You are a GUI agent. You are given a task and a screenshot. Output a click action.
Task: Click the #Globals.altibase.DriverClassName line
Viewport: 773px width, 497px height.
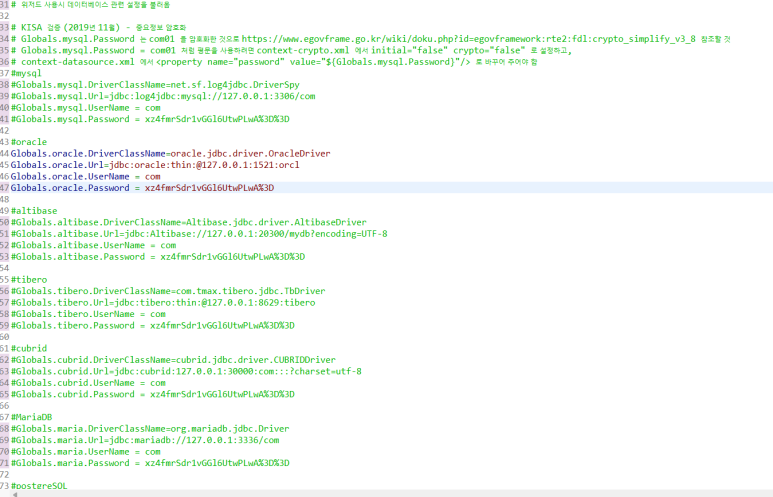189,222
